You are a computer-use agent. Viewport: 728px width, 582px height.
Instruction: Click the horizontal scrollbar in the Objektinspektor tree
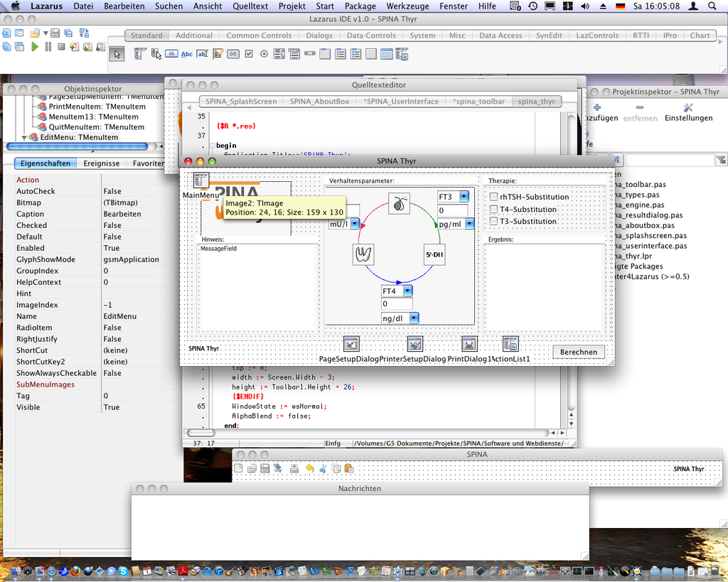(77, 147)
